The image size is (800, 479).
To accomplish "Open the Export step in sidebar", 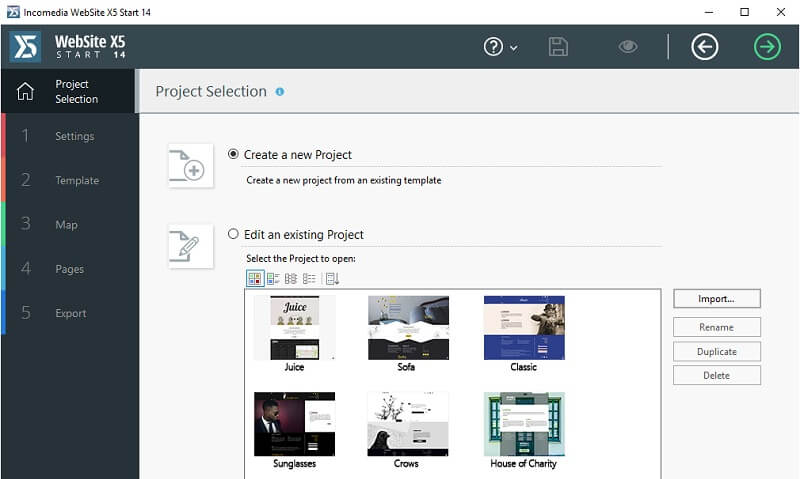I will (70, 313).
